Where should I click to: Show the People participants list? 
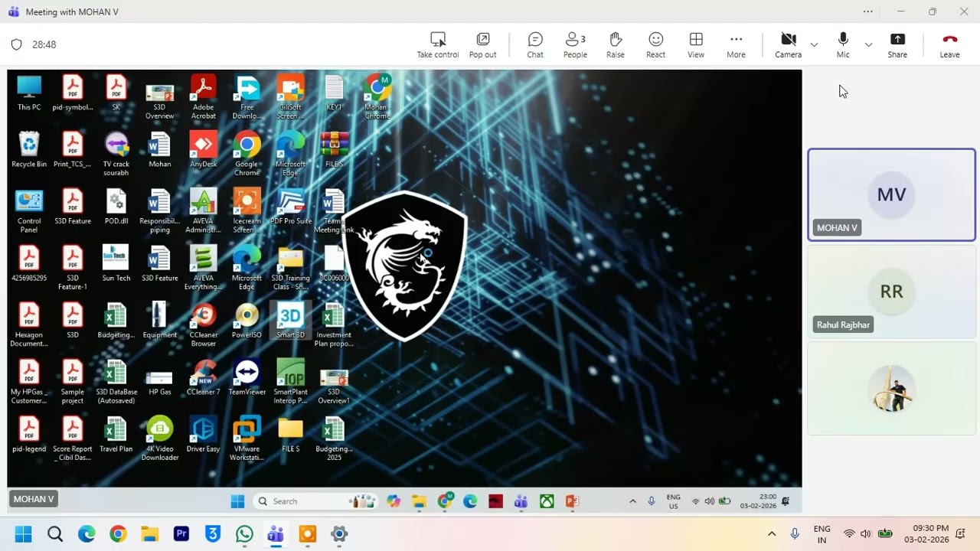(x=575, y=44)
